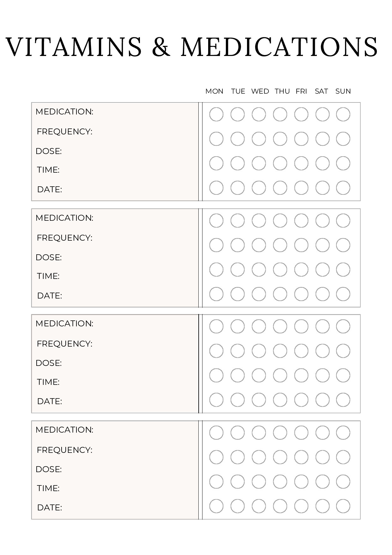Screen dimensions: 392x555
Task: Check the first-row Tuesday circle in the third block
Action: 238,326
